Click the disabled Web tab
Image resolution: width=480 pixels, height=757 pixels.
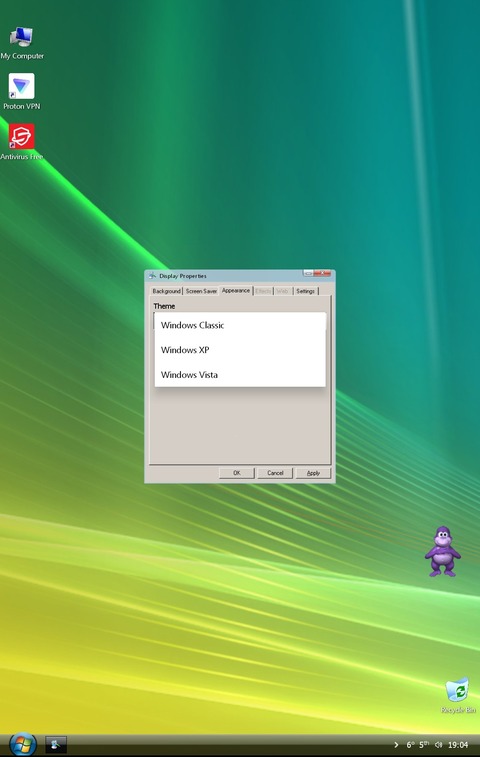tap(283, 291)
